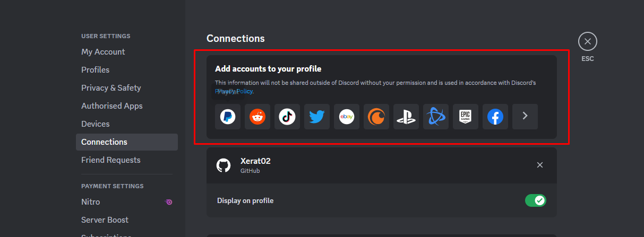Remove the Xerat02 GitHub connection
The image size is (644, 237).
[540, 165]
